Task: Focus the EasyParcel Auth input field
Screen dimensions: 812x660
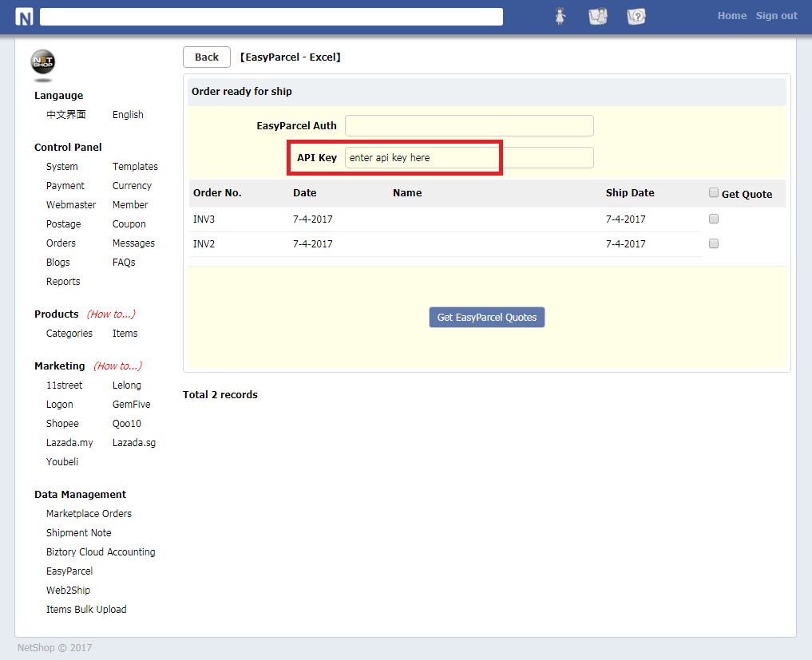Action: pyautogui.click(x=469, y=126)
